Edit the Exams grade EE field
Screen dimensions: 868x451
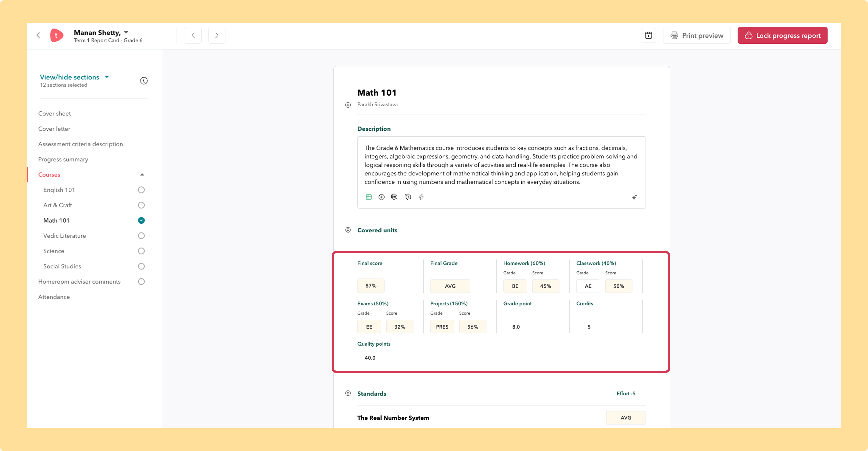pyautogui.click(x=369, y=327)
